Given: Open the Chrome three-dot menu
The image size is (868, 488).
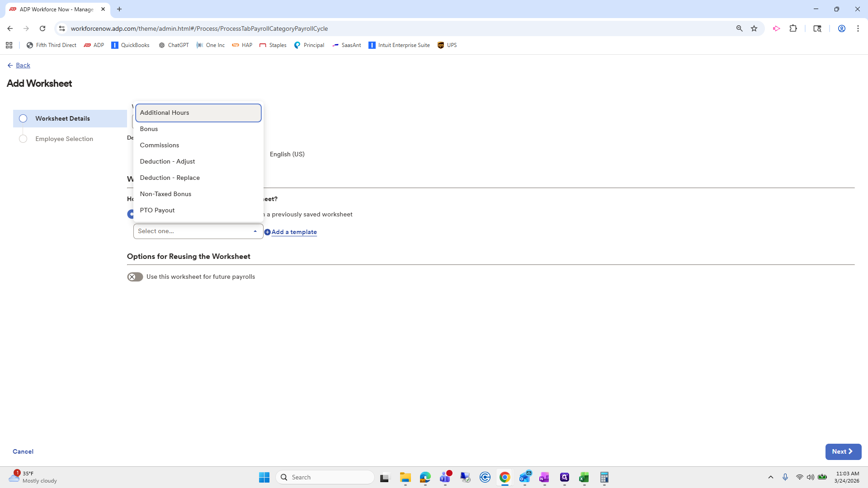Looking at the screenshot, I should 858,28.
